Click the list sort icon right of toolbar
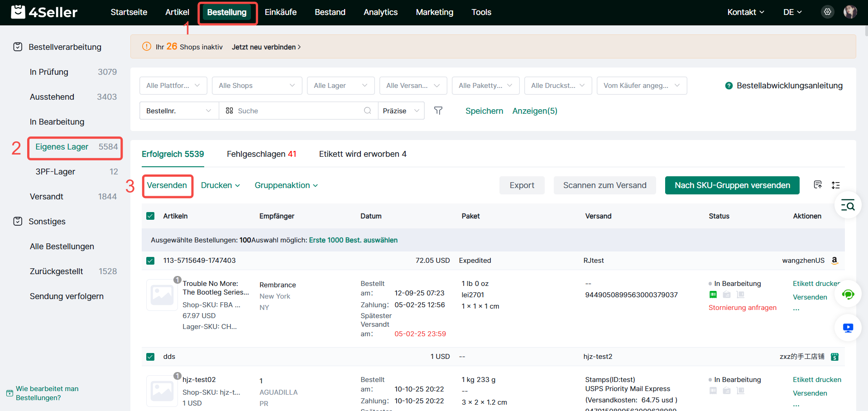The image size is (868, 411). point(836,185)
